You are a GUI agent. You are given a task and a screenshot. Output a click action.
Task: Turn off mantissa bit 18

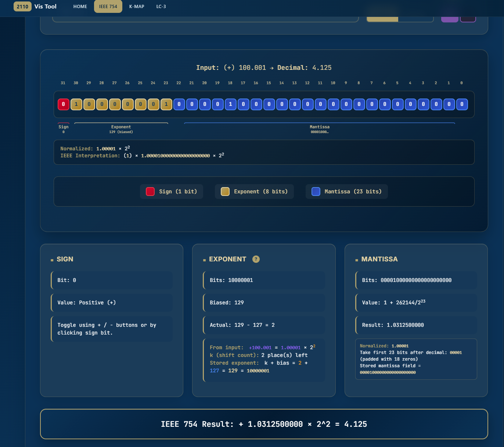click(x=230, y=104)
